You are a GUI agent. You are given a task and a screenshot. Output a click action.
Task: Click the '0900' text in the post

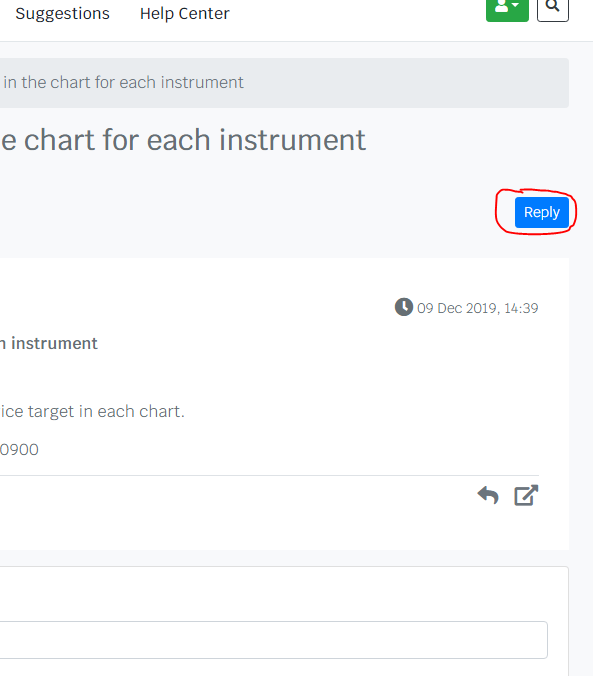[19, 450]
